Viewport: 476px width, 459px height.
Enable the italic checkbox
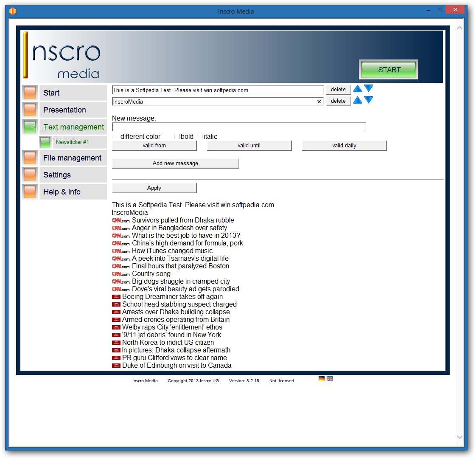click(x=199, y=137)
